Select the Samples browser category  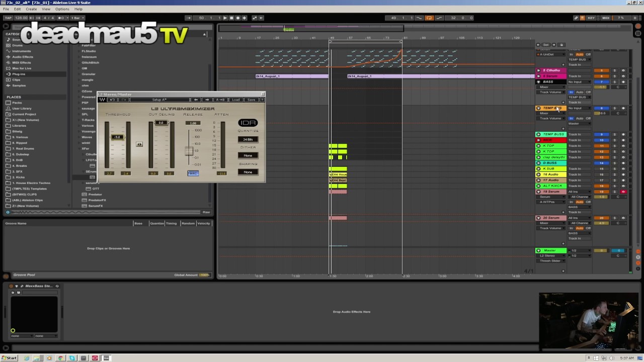coord(19,85)
